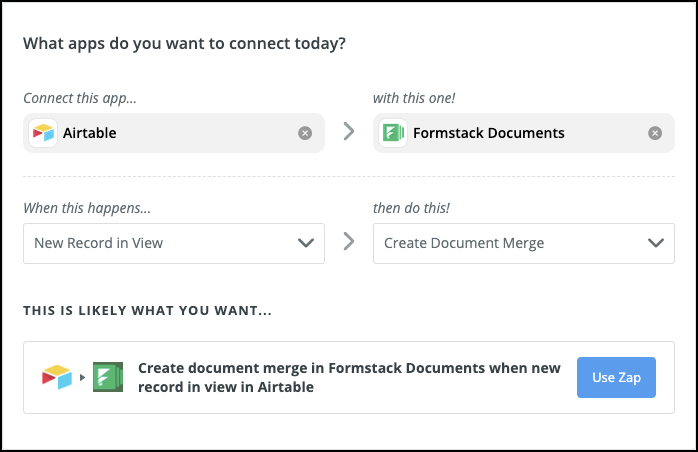Click the arrow between the two app fields
The image size is (698, 452).
click(x=349, y=132)
